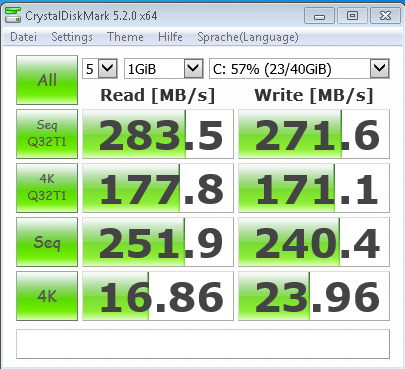Click the CrystalDiskMark app icon in title bar

coord(13,15)
